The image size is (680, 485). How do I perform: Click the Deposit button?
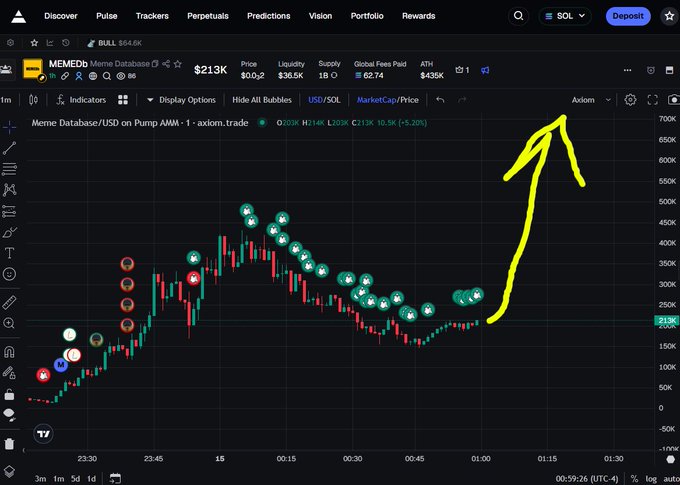point(628,16)
